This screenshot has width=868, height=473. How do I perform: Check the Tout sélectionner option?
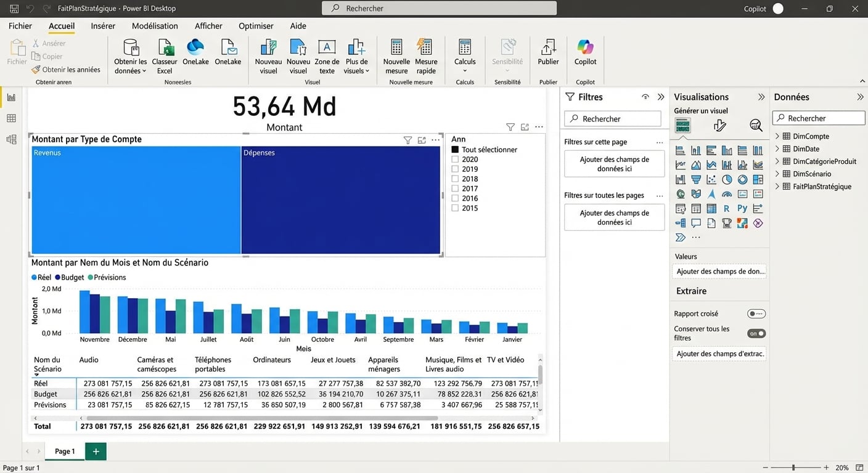pyautogui.click(x=454, y=149)
